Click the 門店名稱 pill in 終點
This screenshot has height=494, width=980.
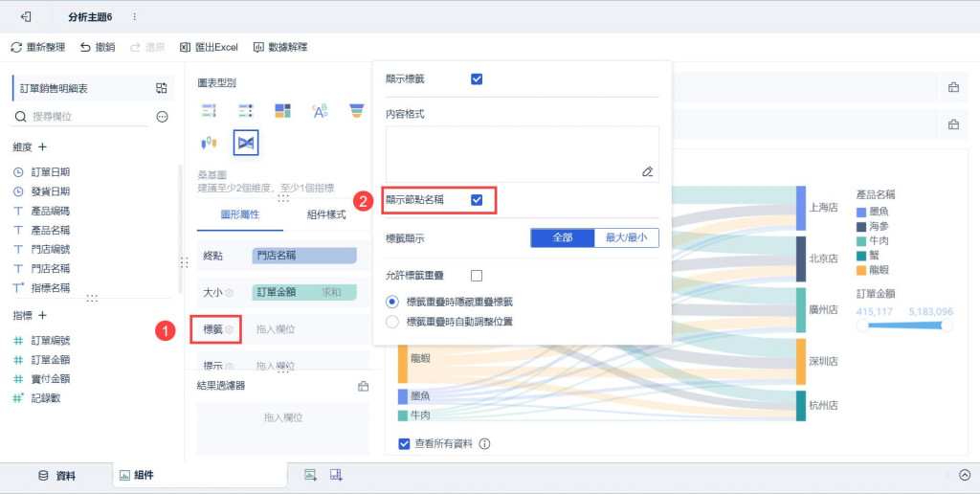click(304, 256)
